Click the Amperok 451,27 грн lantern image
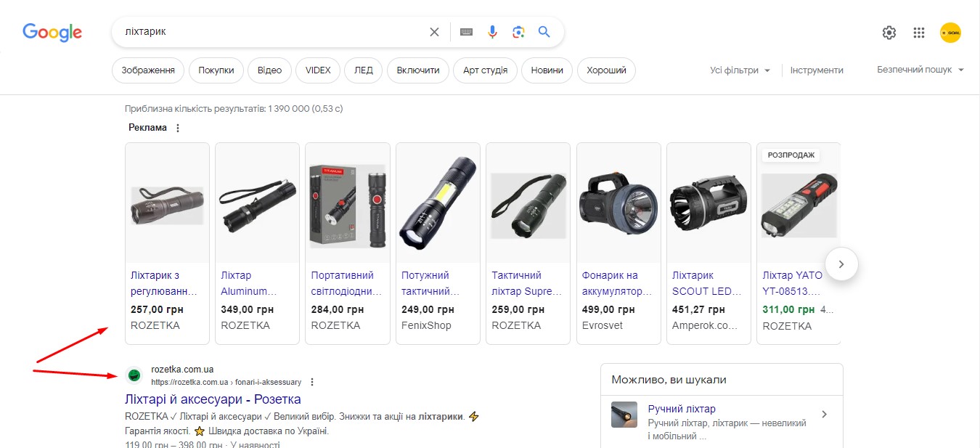The width and height of the screenshot is (980, 448). (709, 203)
